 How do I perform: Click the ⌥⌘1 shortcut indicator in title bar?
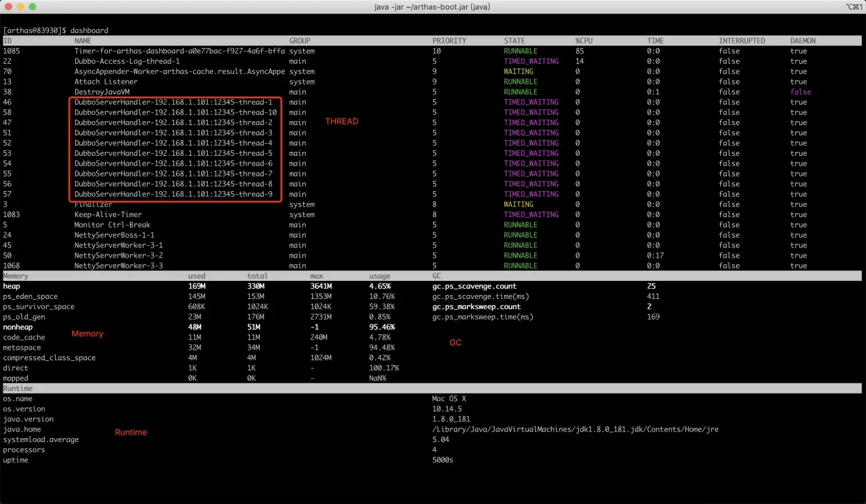(x=853, y=7)
